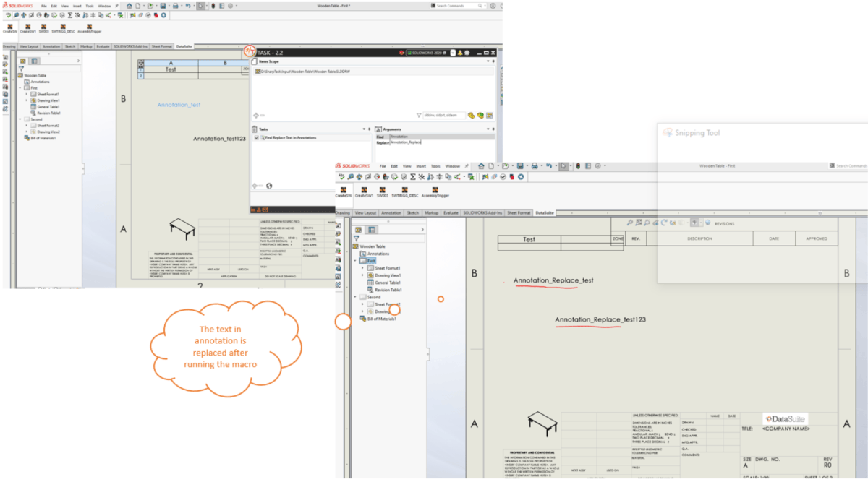Click Home icon in window showing Annotation_Replace_test
This screenshot has height=482, width=868.
[x=481, y=165]
